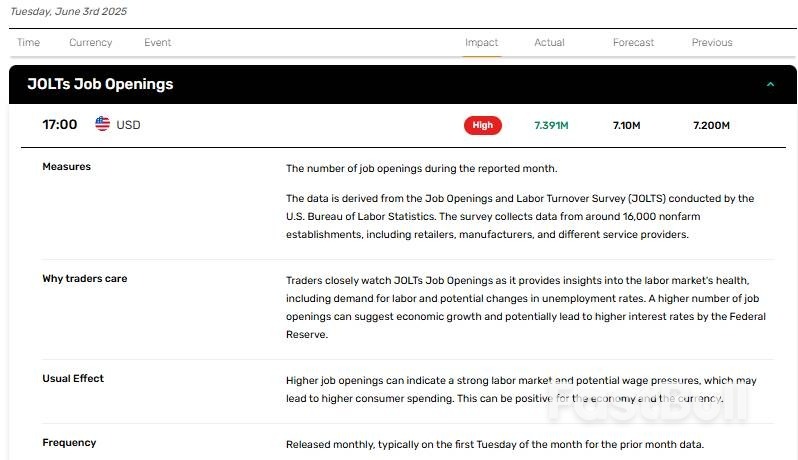
Task: Click the Usual Effect row label
Action: click(x=72, y=379)
